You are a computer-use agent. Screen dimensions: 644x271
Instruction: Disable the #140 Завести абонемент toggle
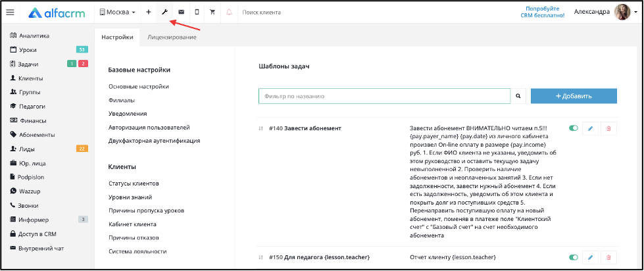pos(574,128)
